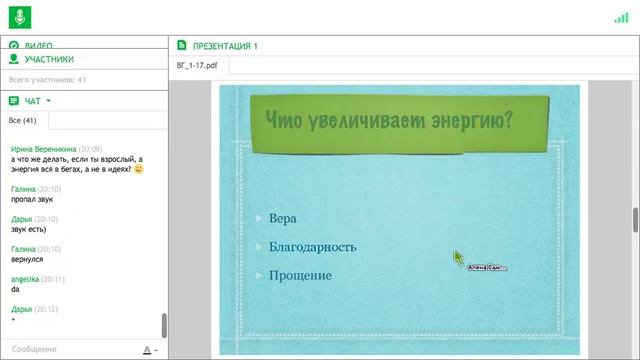The image size is (640, 360).
Task: Click the slide title 'Что увеличивает энергию?'
Action: point(389,120)
